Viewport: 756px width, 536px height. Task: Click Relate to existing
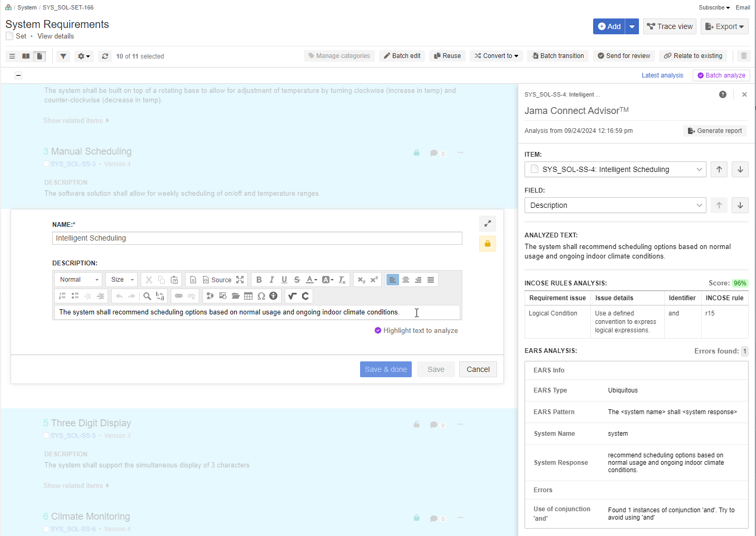pyautogui.click(x=693, y=56)
